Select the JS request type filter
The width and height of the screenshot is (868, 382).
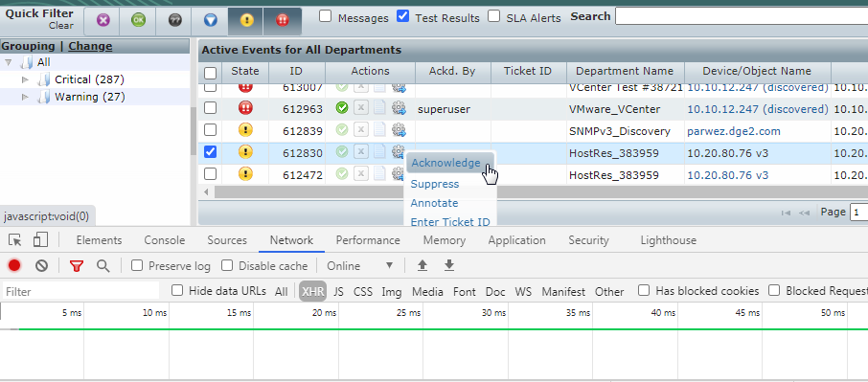pyautogui.click(x=339, y=291)
